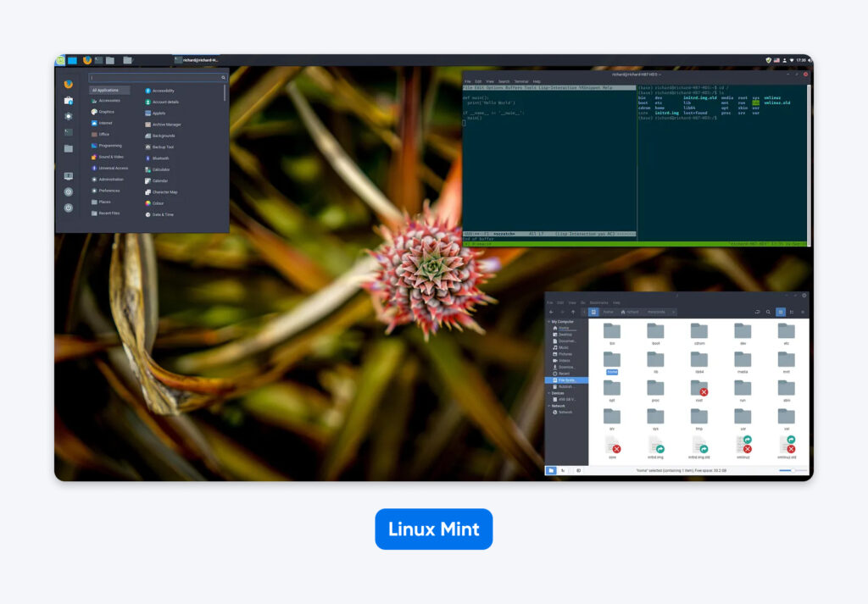Open the Bookmarks menu in the file manager

pos(598,302)
